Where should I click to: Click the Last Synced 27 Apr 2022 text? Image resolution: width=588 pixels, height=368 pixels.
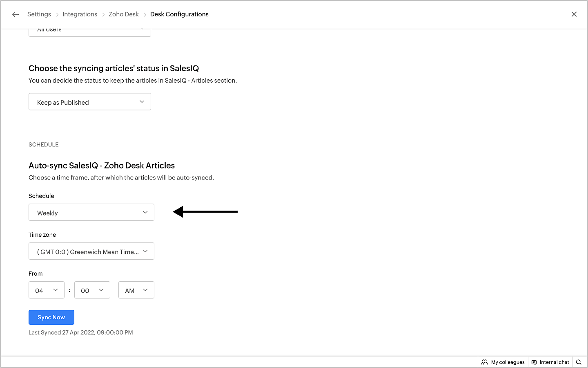point(81,332)
